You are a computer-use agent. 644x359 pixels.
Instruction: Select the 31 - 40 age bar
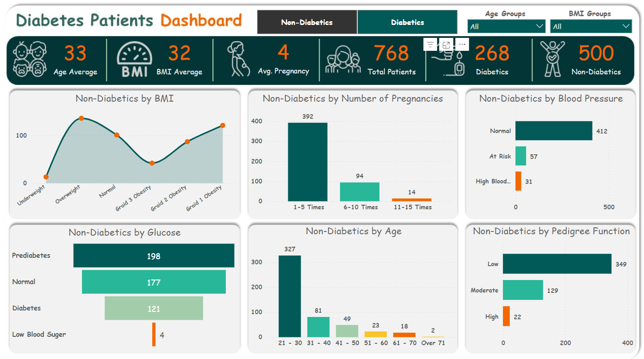point(318,327)
